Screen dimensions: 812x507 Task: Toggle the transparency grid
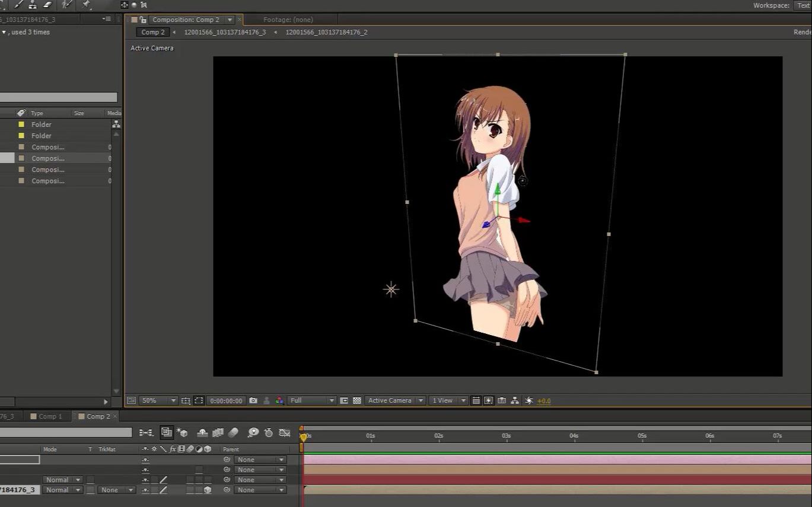(357, 401)
